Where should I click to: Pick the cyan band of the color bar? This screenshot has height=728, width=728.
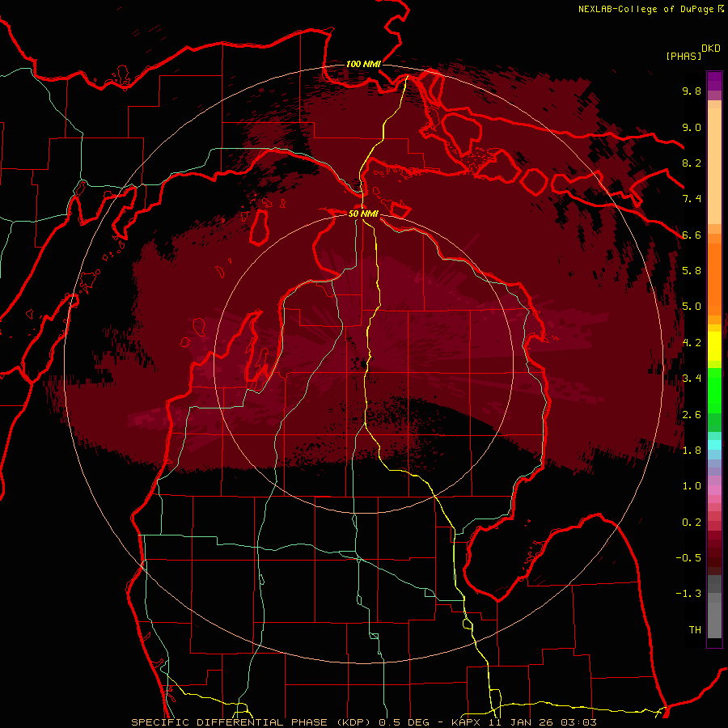click(x=714, y=445)
